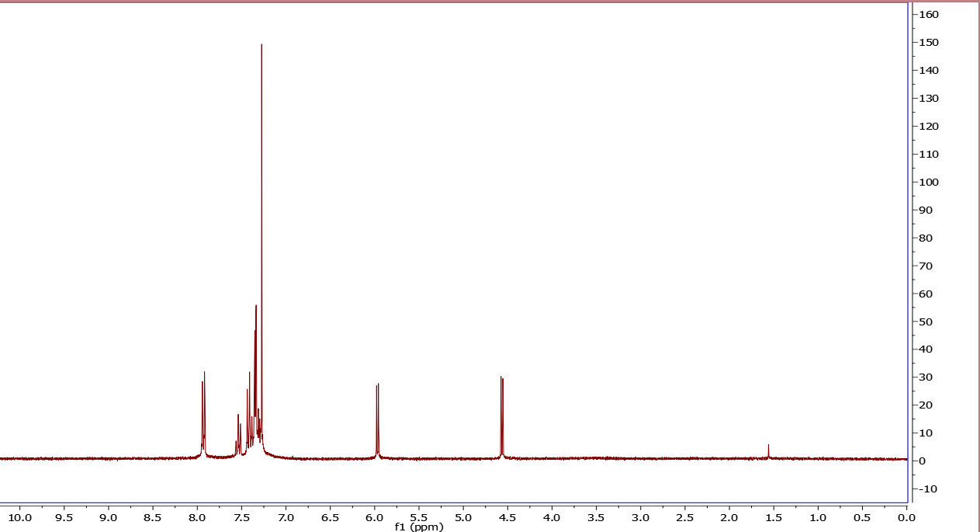Select the horizontal ppm axis line
980x532 pixels.
coord(466,504)
